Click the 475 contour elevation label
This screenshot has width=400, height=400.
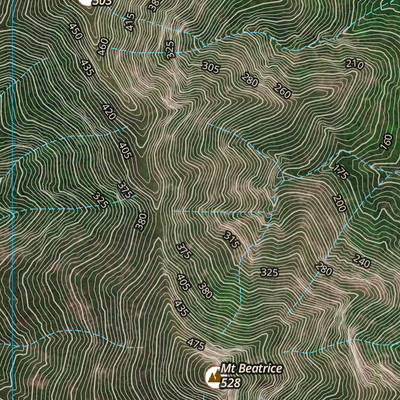click(195, 344)
